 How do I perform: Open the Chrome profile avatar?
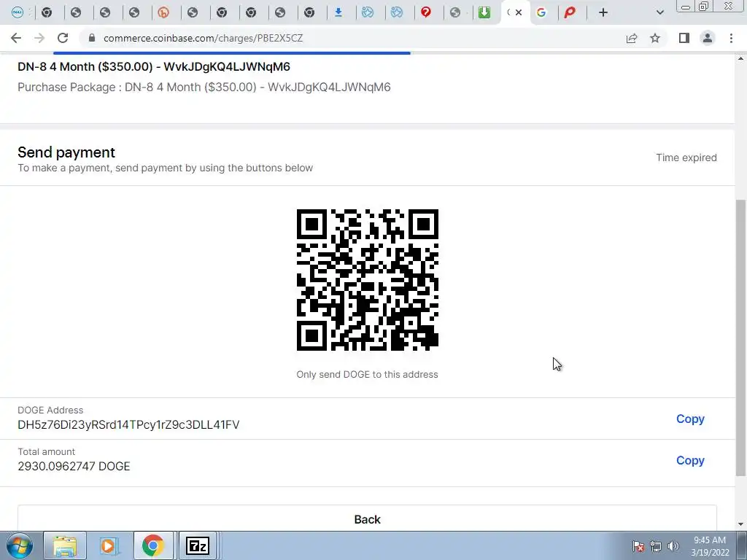708,38
